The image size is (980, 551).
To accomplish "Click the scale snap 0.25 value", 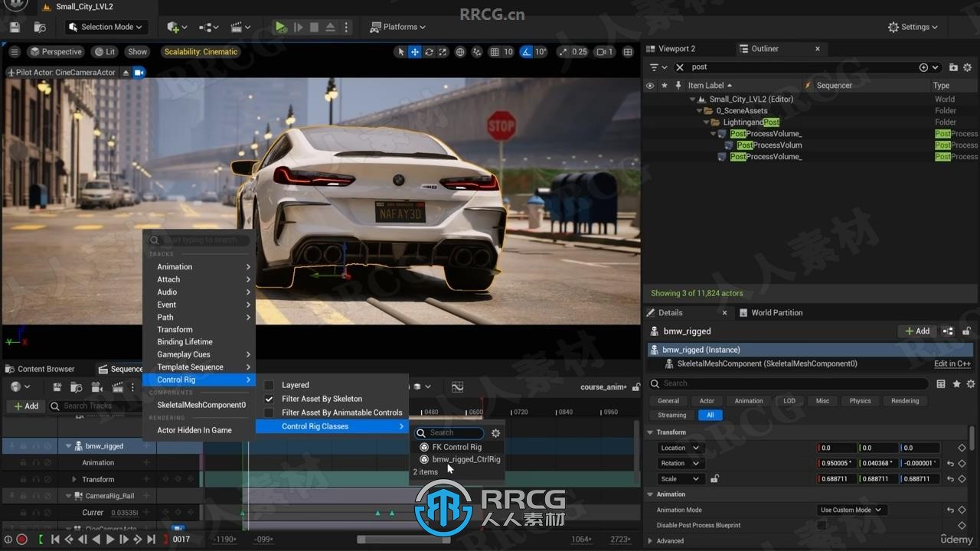I will [x=580, y=52].
